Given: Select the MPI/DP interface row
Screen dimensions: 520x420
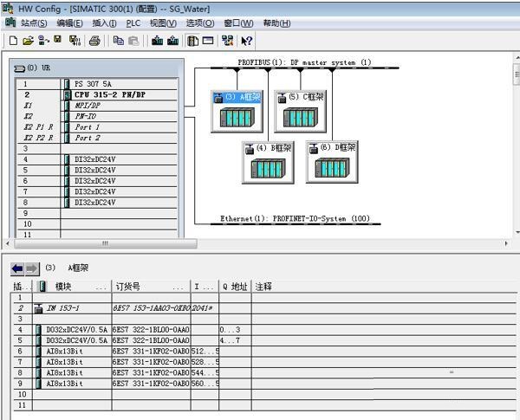Looking at the screenshot, I should pos(97,106).
